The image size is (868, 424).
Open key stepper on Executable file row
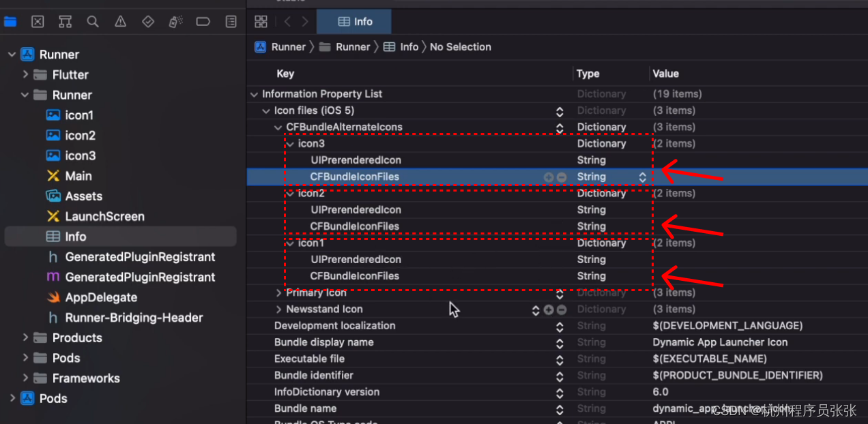[x=560, y=359]
